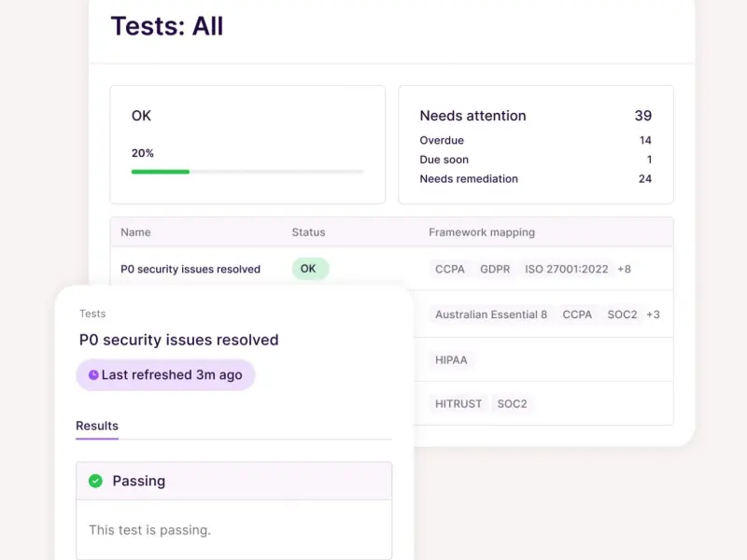This screenshot has width=747, height=560.
Task: Sort by the Name column header
Action: 135,232
